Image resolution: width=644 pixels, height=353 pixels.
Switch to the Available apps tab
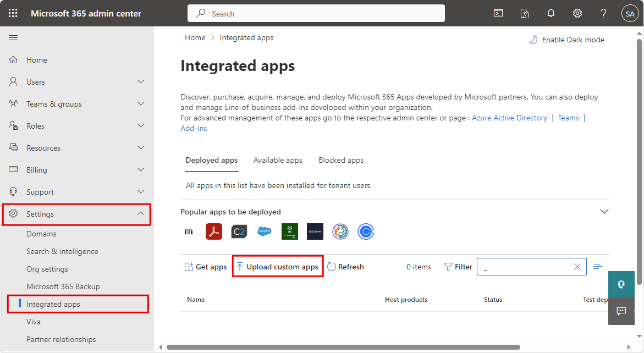coord(278,161)
